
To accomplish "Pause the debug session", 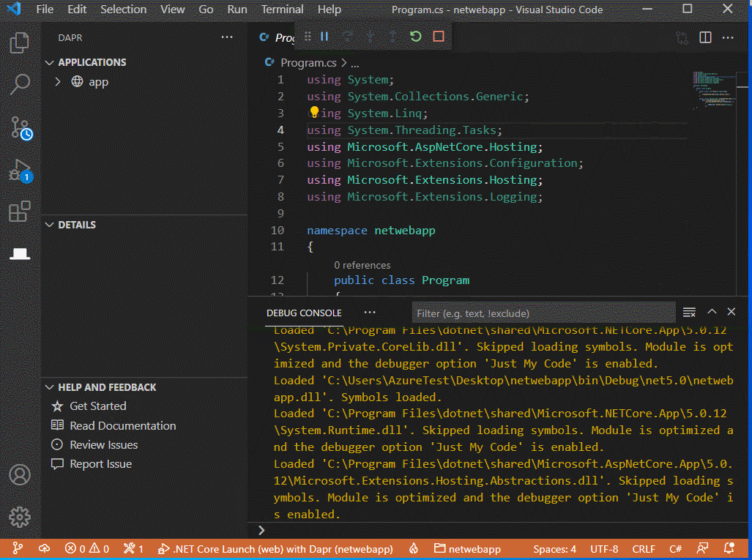I will pos(324,37).
